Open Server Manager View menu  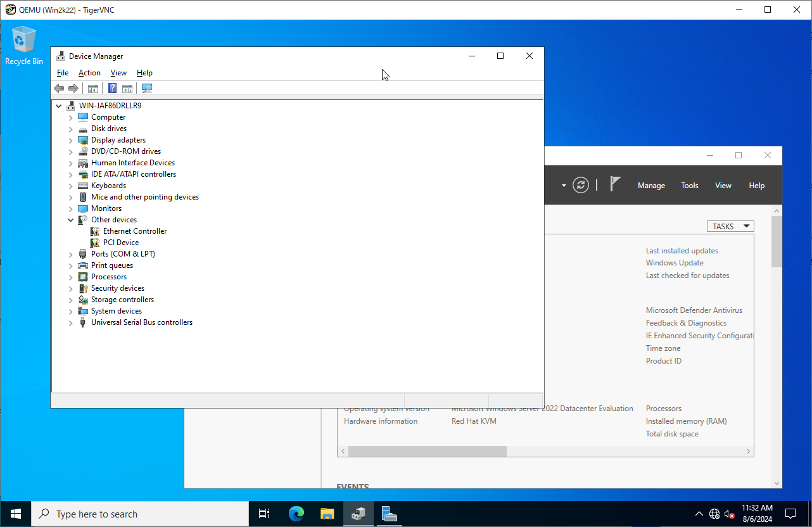click(x=723, y=186)
